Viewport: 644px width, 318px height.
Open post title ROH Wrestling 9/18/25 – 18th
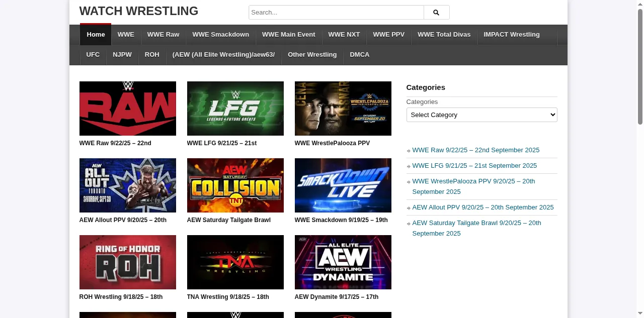tap(121, 297)
